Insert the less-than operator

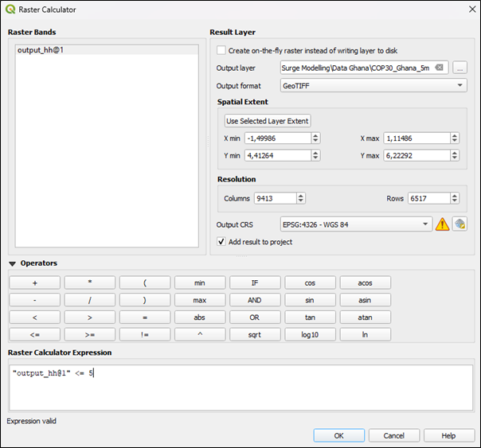35,317
